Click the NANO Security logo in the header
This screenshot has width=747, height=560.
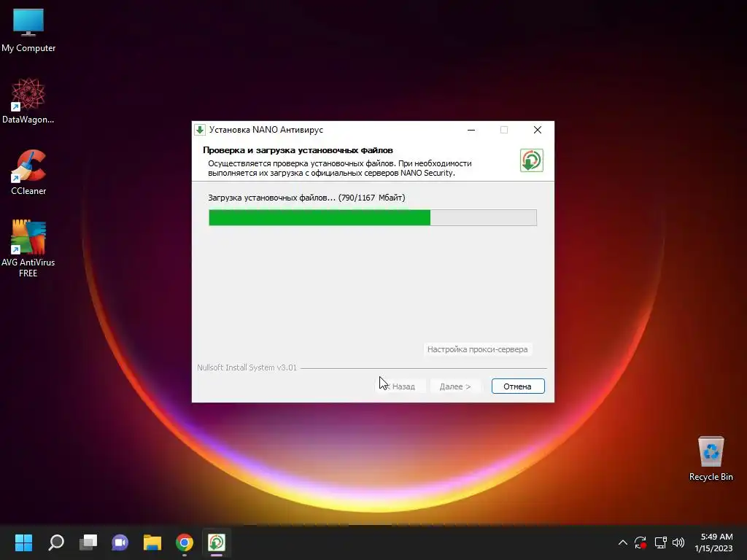[x=532, y=160]
